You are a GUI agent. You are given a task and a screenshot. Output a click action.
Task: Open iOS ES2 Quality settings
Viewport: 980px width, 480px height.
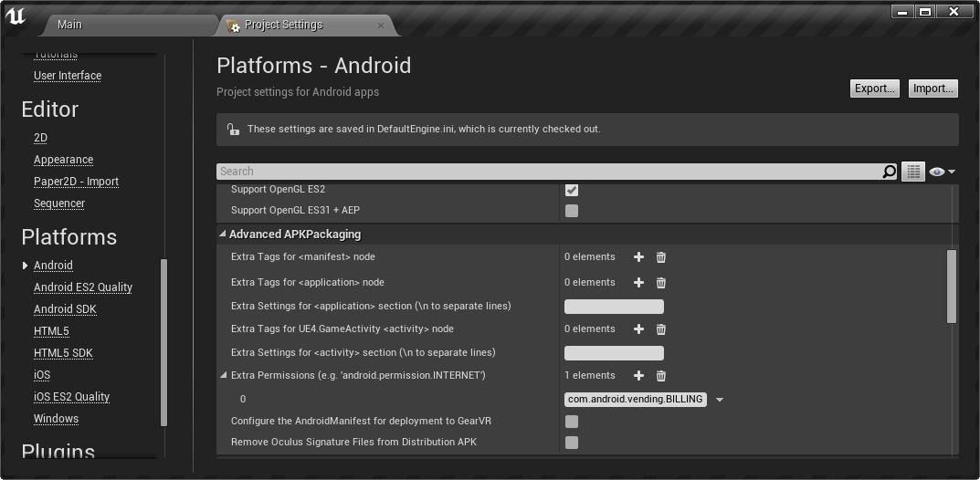(72, 396)
